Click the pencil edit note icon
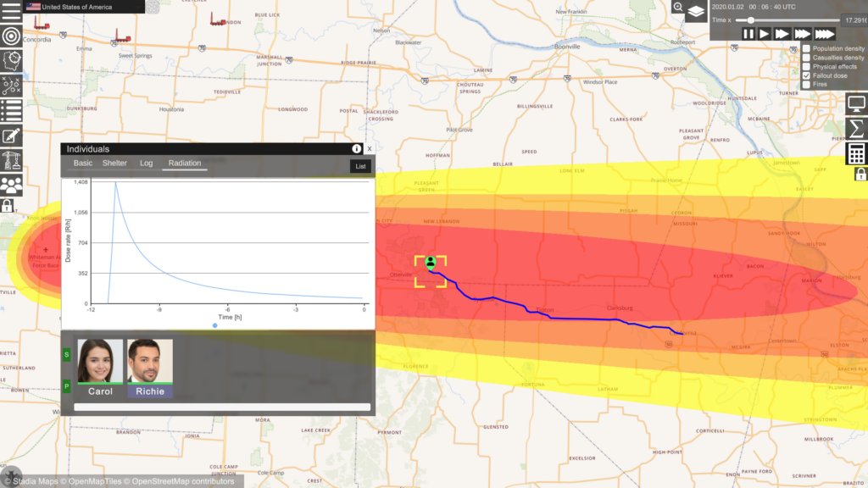The image size is (868, 488). (x=11, y=136)
